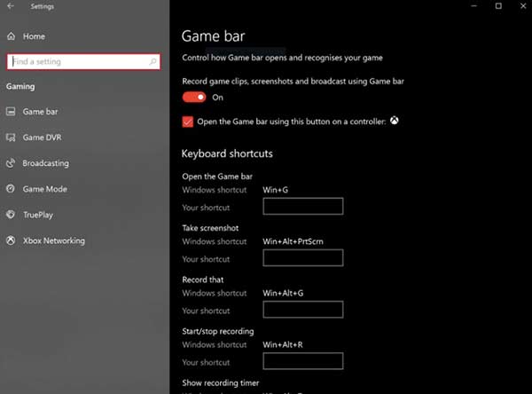Image resolution: width=532 pixels, height=394 pixels.
Task: Click Your shortcut field for Start/stop recording
Action: tap(303, 361)
